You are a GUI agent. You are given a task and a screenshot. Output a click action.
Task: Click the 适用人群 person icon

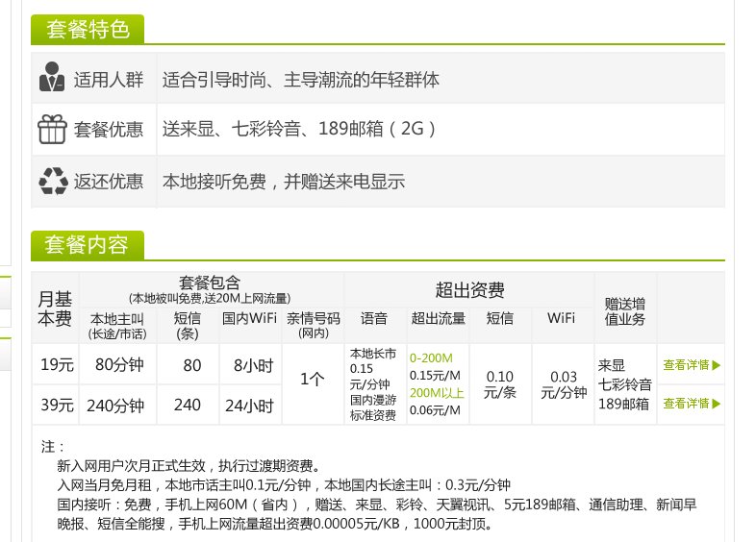(52, 77)
